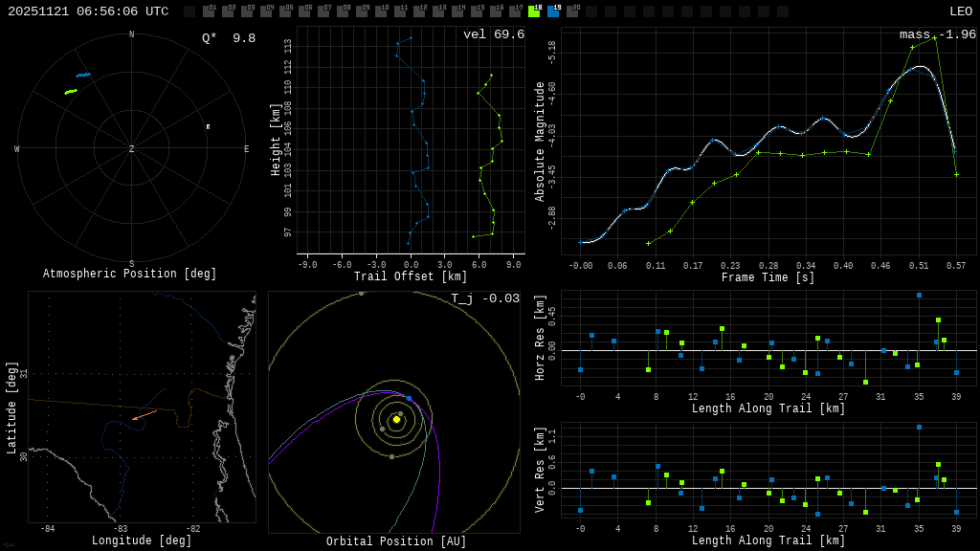Screen dimensions: 980x551
Task: Click the Height [km] axis label
Action: point(276,140)
